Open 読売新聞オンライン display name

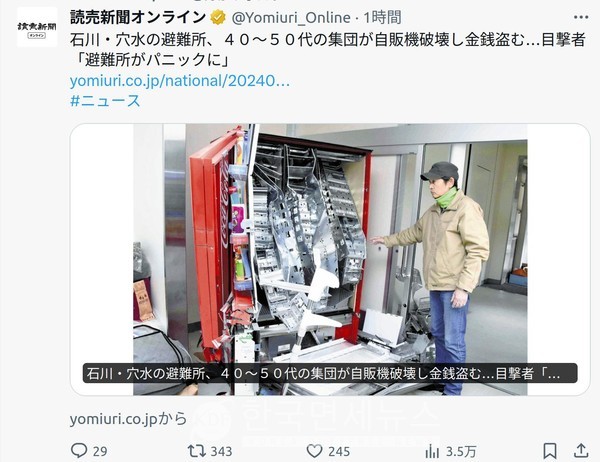[138, 17]
